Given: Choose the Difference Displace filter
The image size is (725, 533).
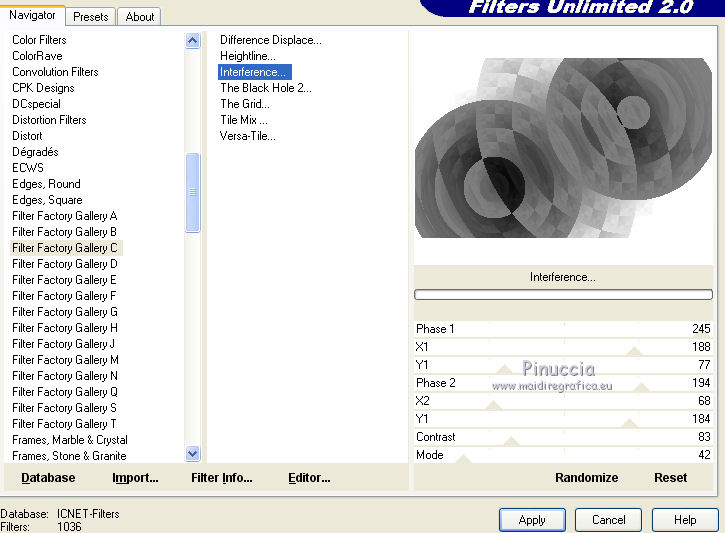Looking at the screenshot, I should 270,40.
